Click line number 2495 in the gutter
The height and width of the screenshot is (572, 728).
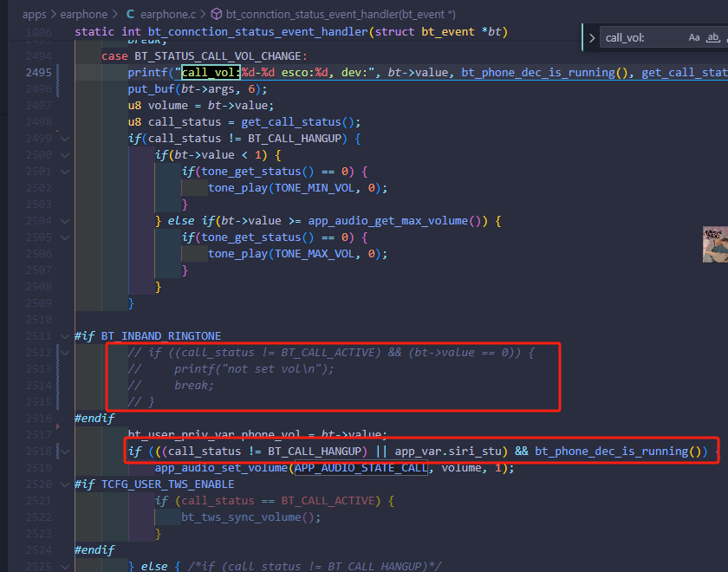tap(38, 73)
